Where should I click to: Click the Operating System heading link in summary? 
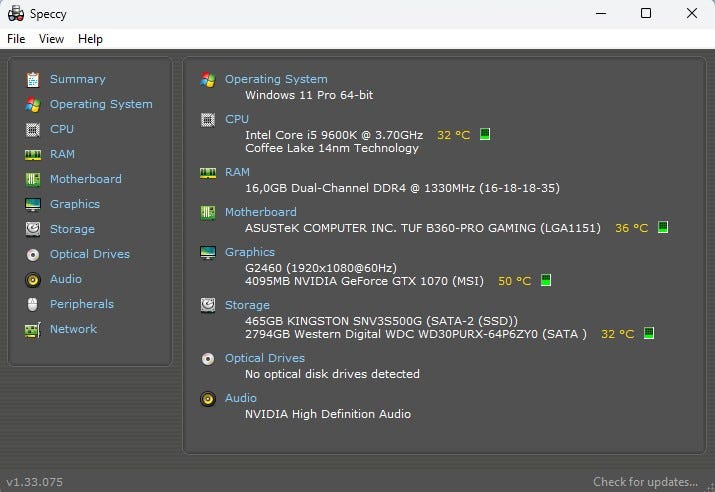(x=276, y=79)
